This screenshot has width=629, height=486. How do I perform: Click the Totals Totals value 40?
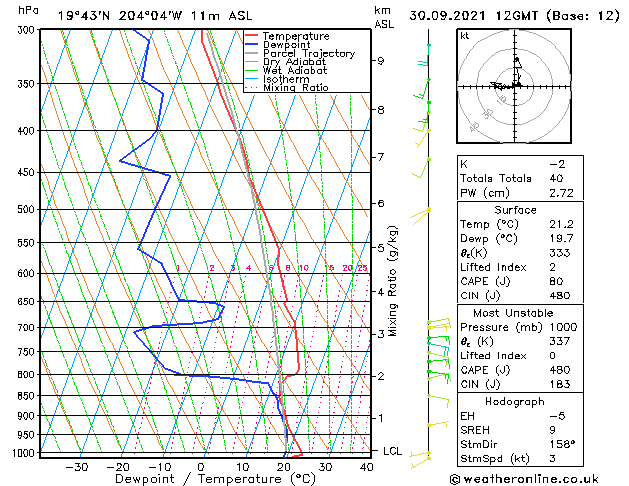point(556,178)
